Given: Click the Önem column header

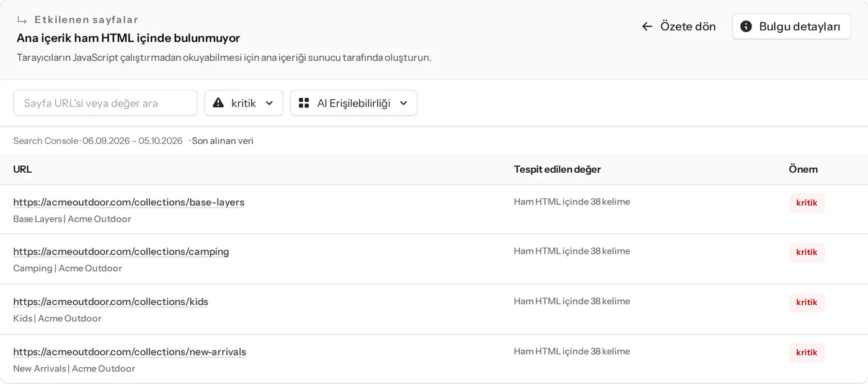Looking at the screenshot, I should [803, 169].
